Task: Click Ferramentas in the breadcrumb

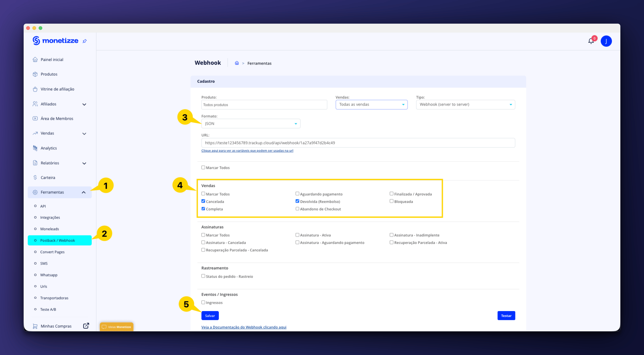Action: pyautogui.click(x=259, y=63)
